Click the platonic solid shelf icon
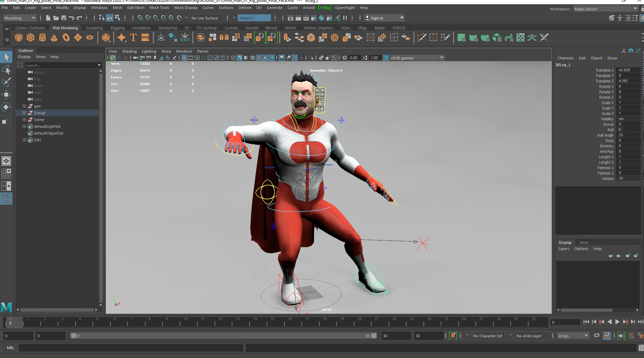Viewport: 644px width, 358px height. [x=106, y=38]
